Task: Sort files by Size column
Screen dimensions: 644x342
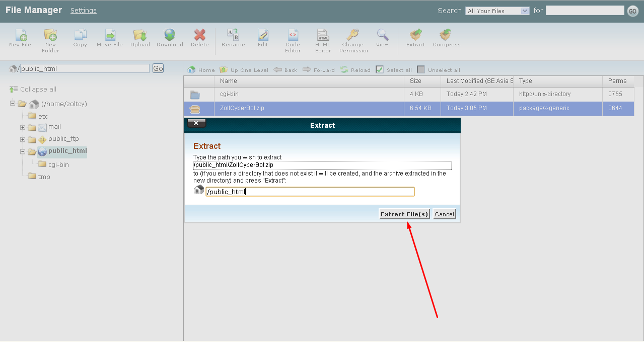Action: pyautogui.click(x=421, y=81)
